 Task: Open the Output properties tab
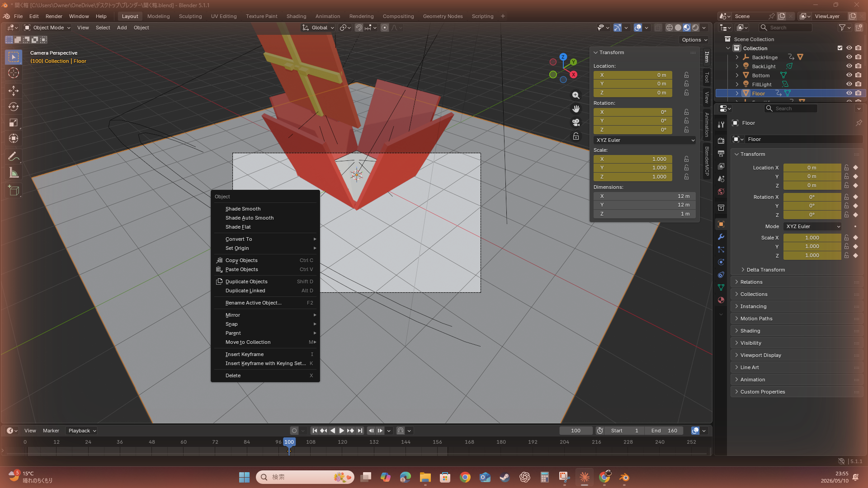[x=721, y=154]
